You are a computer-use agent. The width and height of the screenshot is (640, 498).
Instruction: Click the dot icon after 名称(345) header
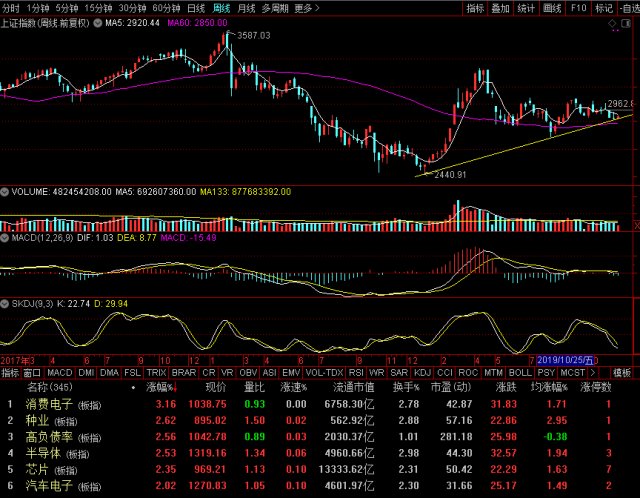coord(134,386)
